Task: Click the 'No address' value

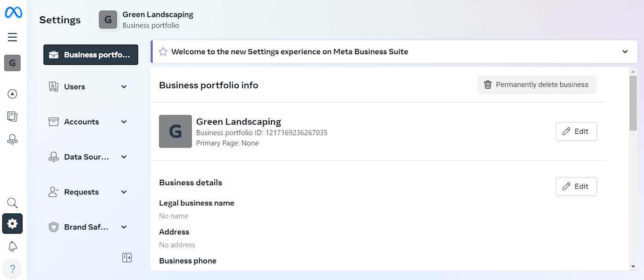Action: [177, 245]
